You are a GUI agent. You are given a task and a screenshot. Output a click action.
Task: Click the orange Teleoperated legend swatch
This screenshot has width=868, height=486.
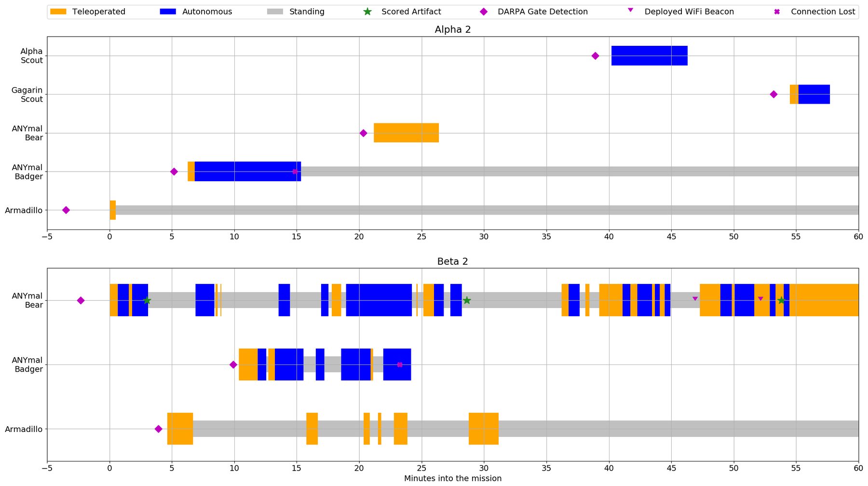click(58, 12)
